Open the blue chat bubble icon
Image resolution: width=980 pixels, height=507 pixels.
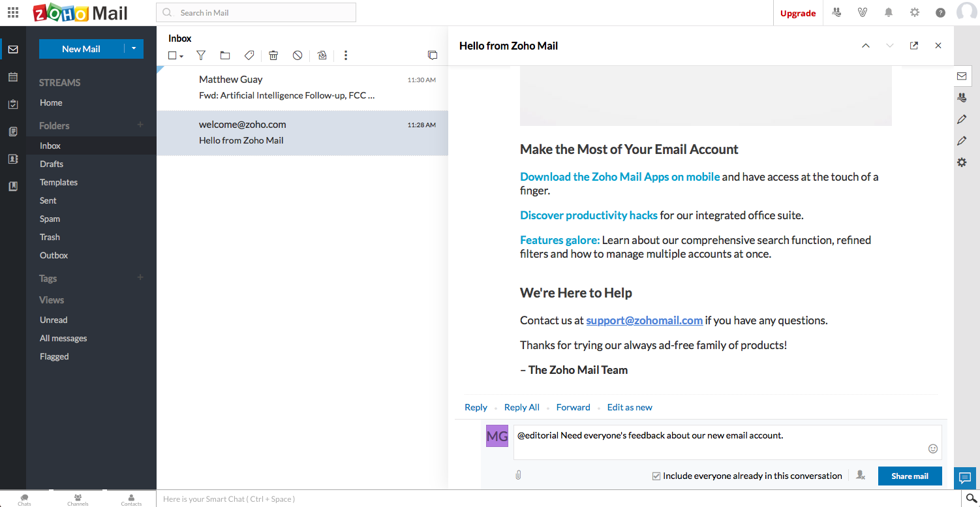(x=964, y=478)
